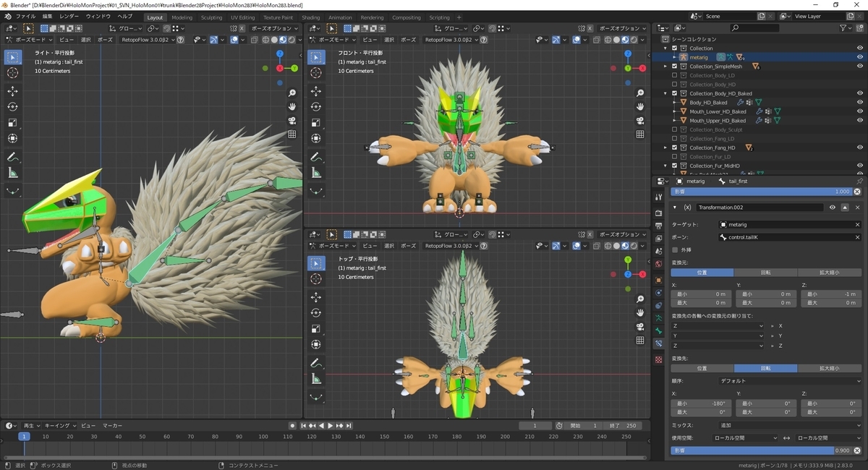This screenshot has height=470, width=868.
Task: Open Bone Constraint properties tab
Action: (x=658, y=344)
